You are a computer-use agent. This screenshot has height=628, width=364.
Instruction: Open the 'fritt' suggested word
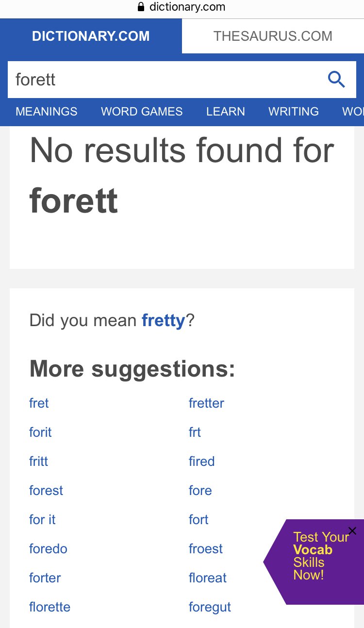(39, 461)
